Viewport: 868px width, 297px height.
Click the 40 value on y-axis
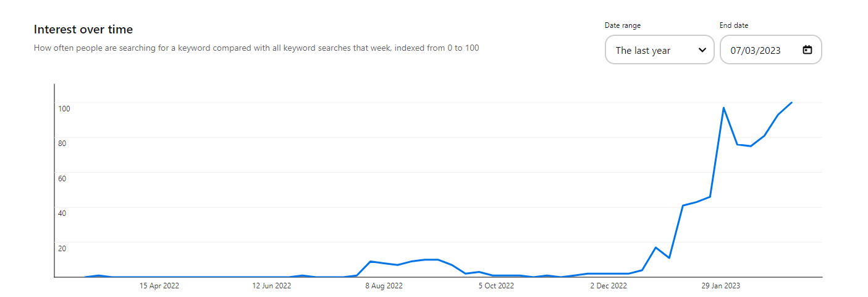62,213
